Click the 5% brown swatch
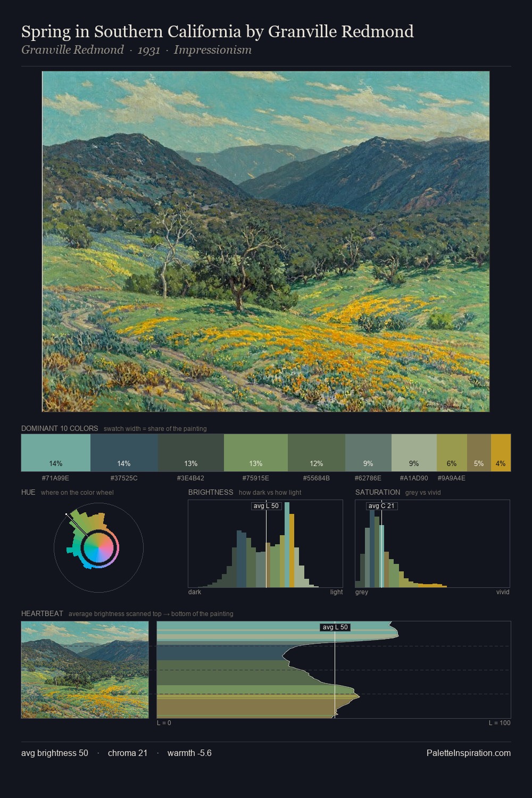The width and height of the screenshot is (532, 798). tap(479, 453)
